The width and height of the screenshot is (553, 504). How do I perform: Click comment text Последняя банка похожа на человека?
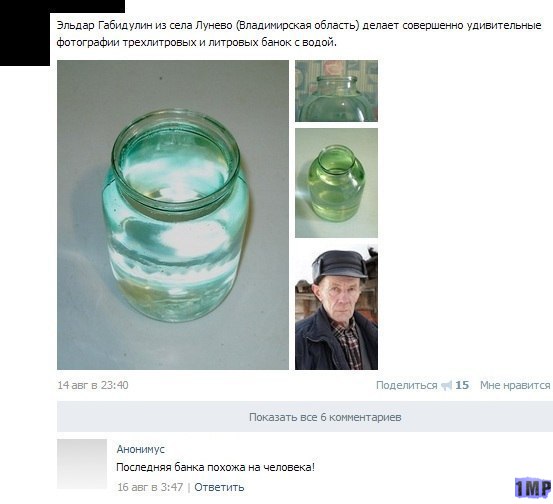click(215, 468)
